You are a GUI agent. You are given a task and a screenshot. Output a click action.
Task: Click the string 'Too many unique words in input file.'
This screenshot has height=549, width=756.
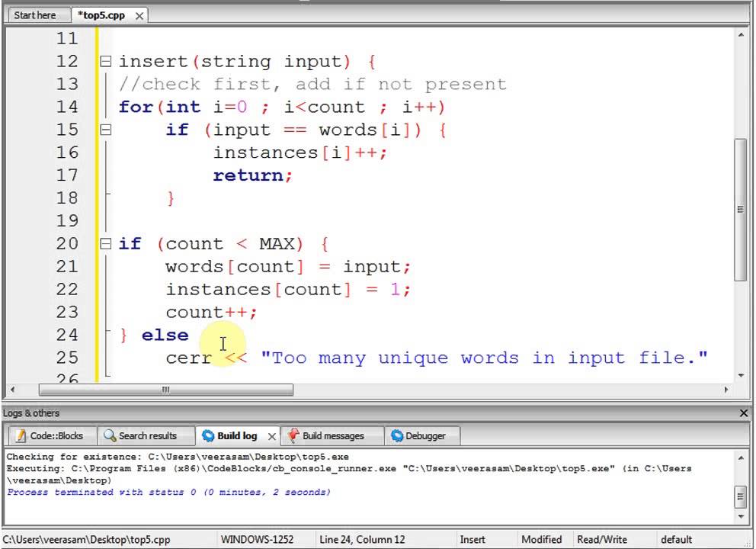[484, 358]
